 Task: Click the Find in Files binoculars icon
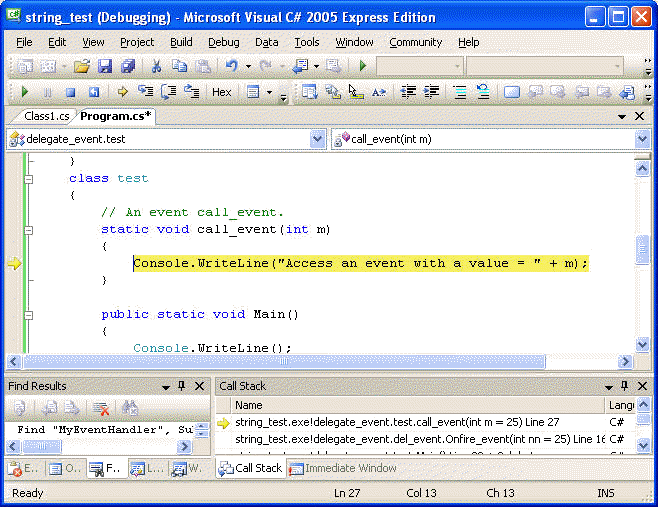(129, 408)
